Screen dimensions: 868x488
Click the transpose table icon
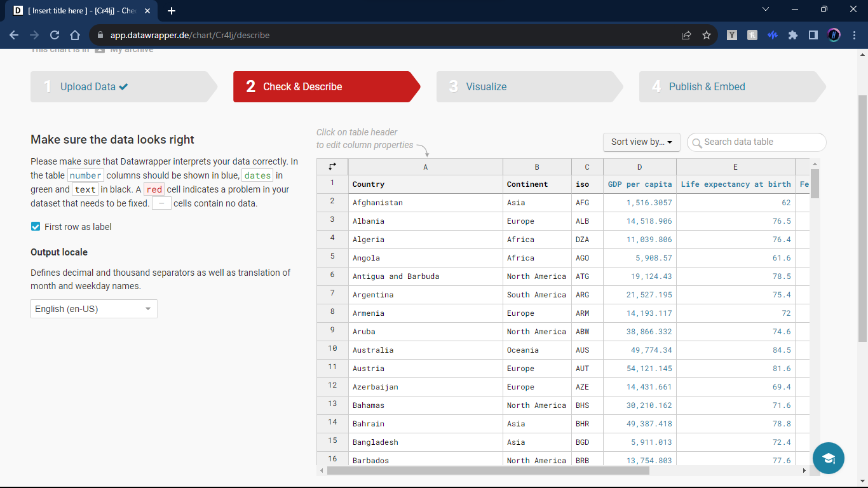point(332,166)
